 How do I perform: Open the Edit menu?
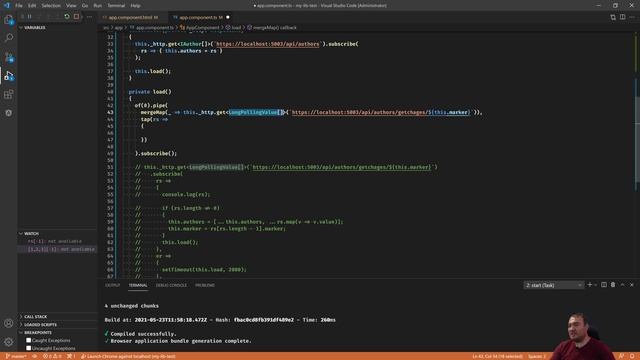coord(32,6)
